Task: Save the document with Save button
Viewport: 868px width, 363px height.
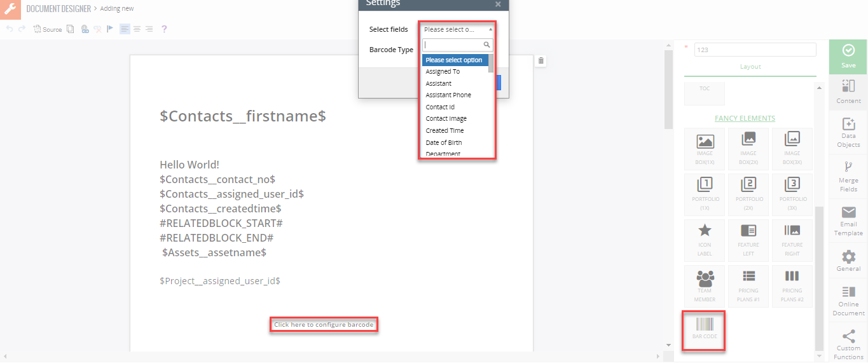Action: tap(848, 56)
